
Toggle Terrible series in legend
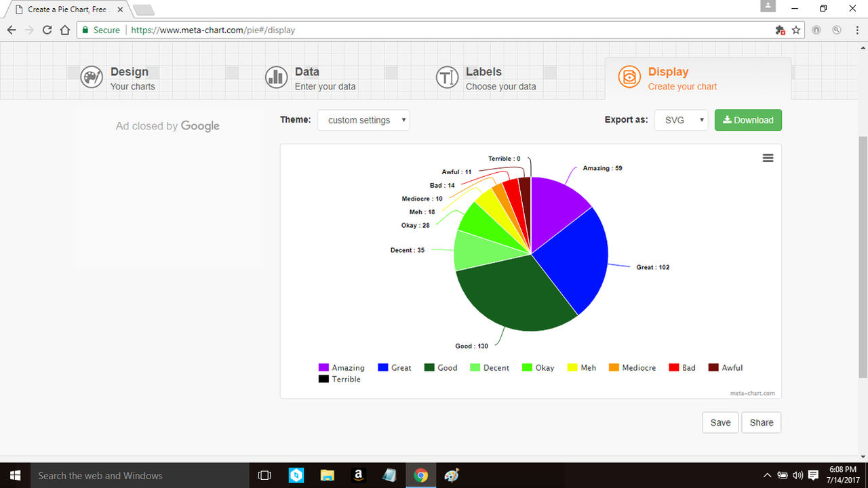(340, 379)
